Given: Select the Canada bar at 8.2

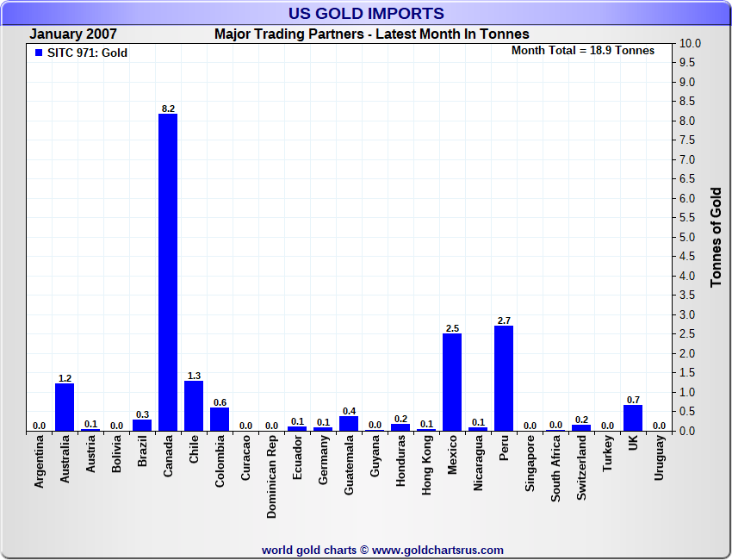Looking at the screenshot, I should [168, 272].
